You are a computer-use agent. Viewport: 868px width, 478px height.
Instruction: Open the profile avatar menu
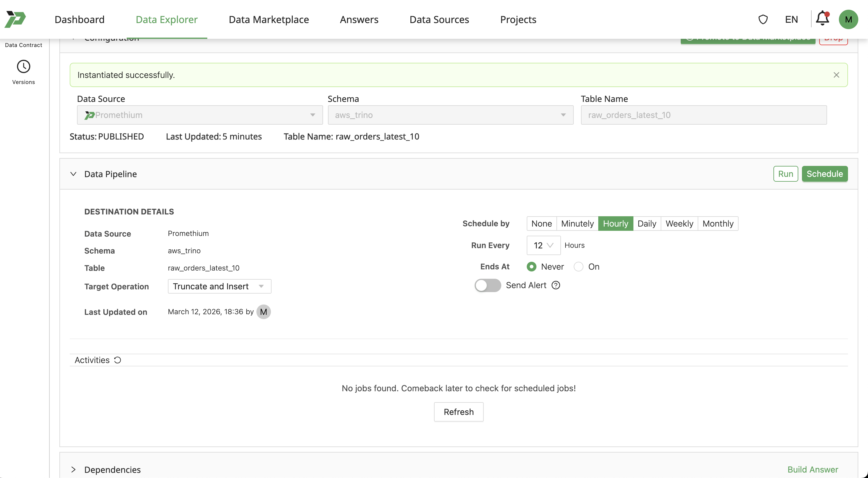click(x=849, y=19)
